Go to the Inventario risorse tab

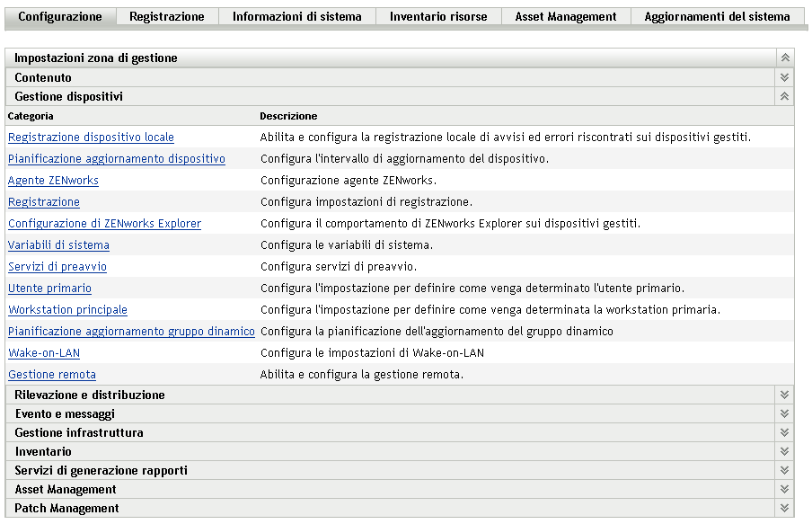tap(438, 16)
